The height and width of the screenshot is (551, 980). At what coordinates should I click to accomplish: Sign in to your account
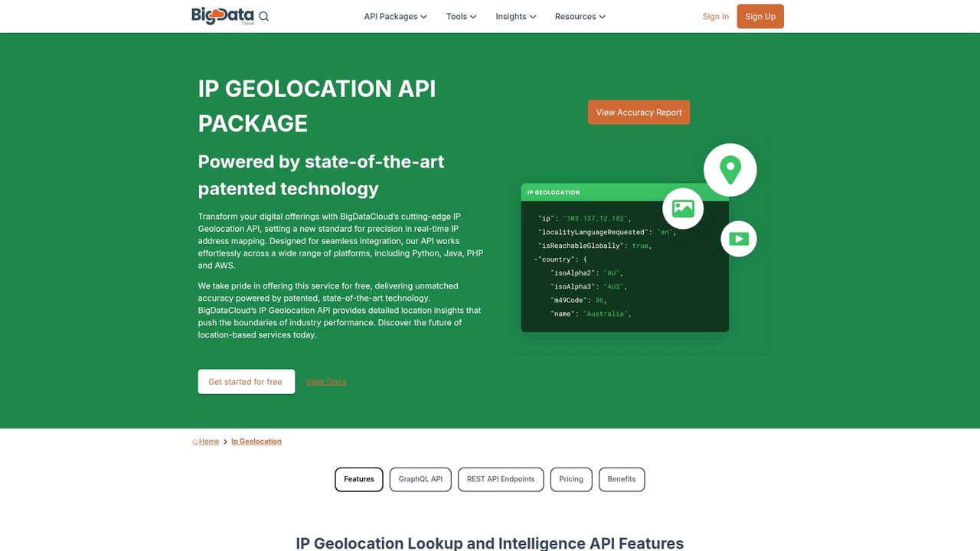click(715, 16)
